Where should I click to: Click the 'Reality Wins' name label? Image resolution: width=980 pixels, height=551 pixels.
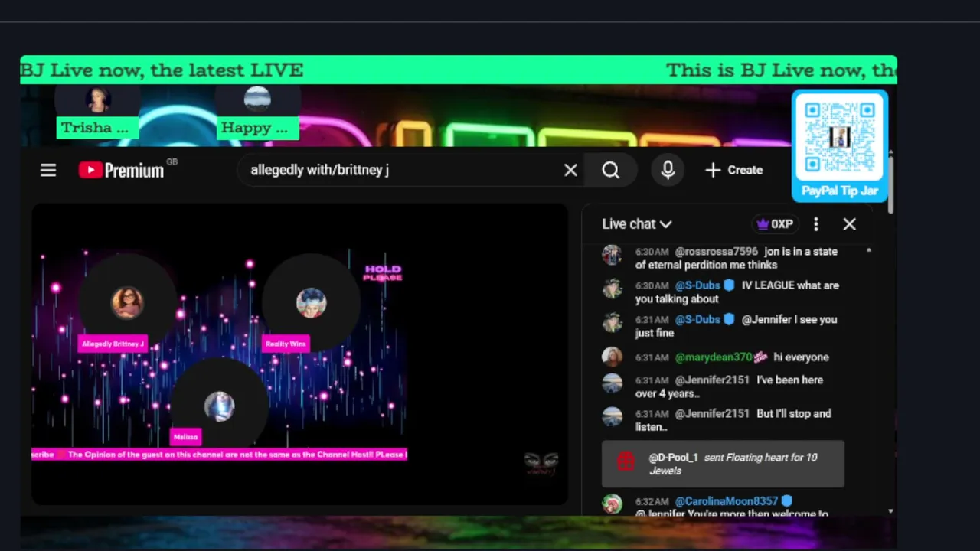pyautogui.click(x=286, y=344)
